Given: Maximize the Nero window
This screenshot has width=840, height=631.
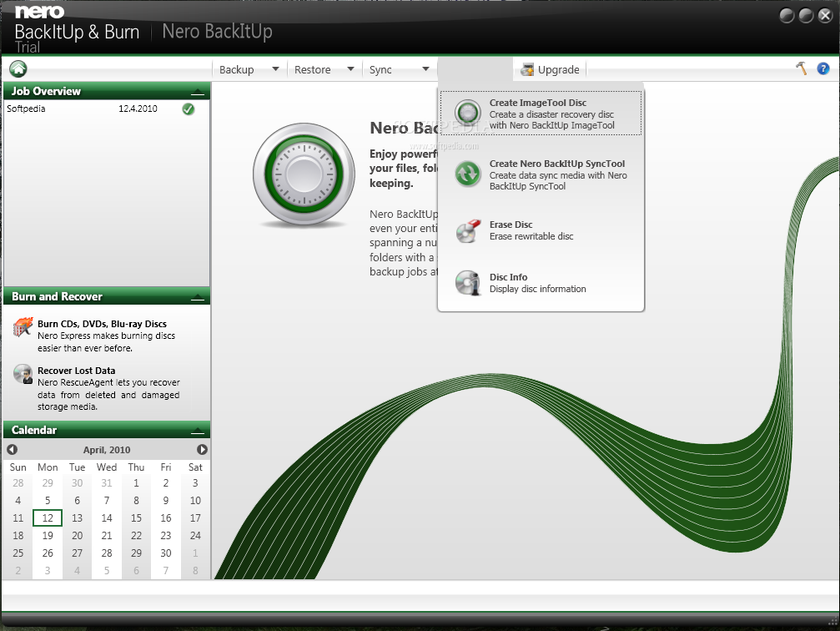Looking at the screenshot, I should [x=807, y=16].
